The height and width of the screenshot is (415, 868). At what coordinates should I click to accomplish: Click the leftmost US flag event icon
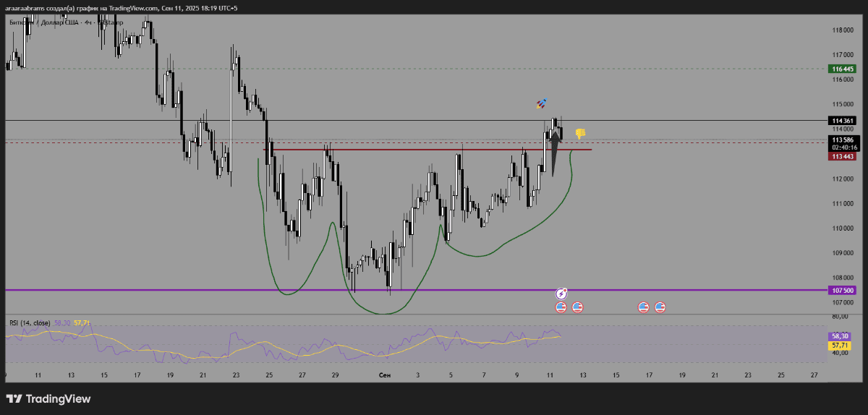[x=561, y=307]
